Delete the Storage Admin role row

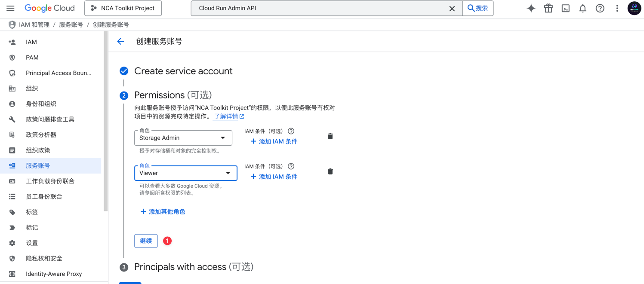(330, 136)
